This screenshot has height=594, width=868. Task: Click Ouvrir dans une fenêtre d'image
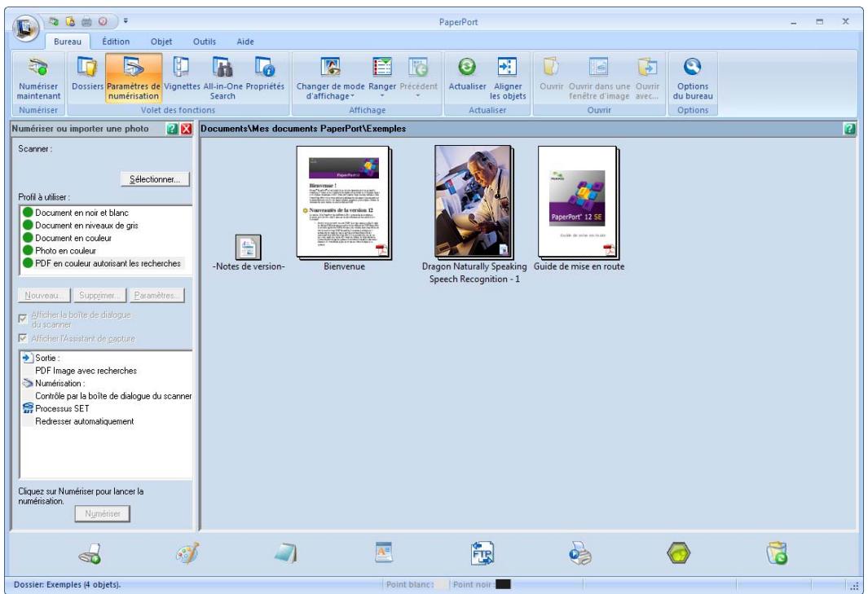599,78
